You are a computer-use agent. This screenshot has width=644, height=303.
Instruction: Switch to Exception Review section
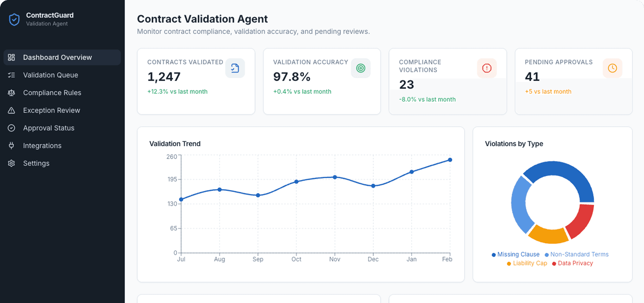51,110
